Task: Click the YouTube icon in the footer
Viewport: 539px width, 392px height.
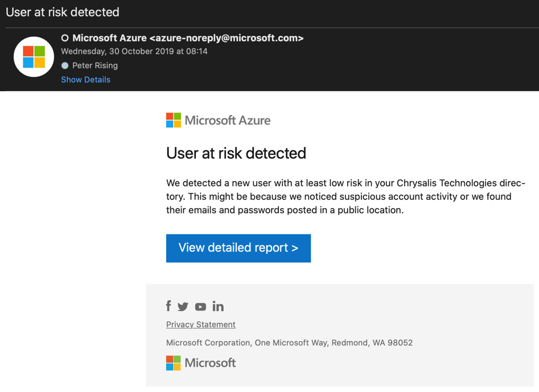Action: (x=200, y=307)
